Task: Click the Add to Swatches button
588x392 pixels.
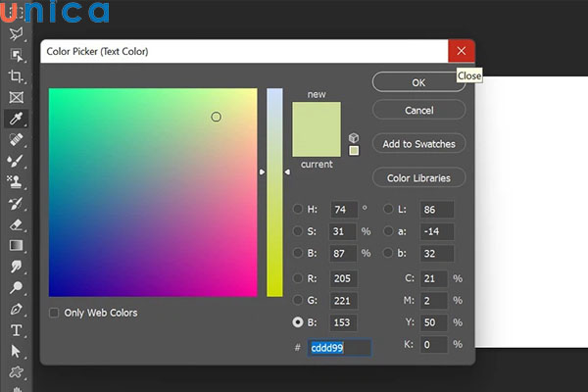Action: (418, 144)
